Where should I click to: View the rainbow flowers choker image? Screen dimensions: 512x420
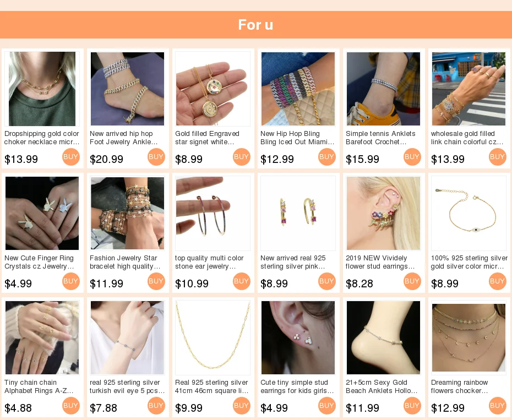pos(469,337)
